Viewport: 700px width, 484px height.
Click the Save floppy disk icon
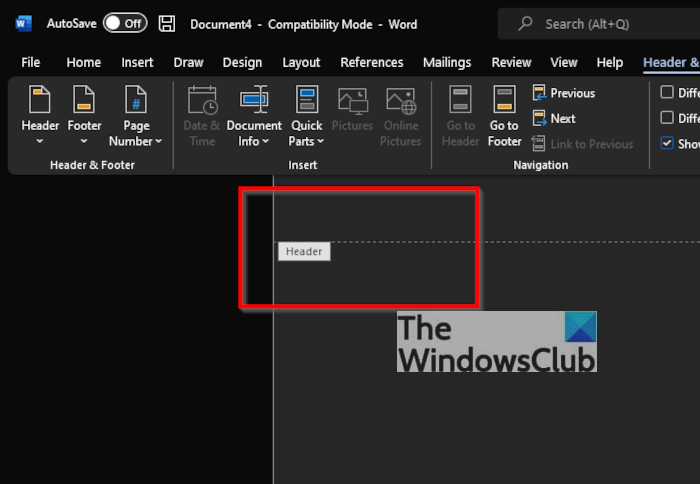[x=167, y=23]
